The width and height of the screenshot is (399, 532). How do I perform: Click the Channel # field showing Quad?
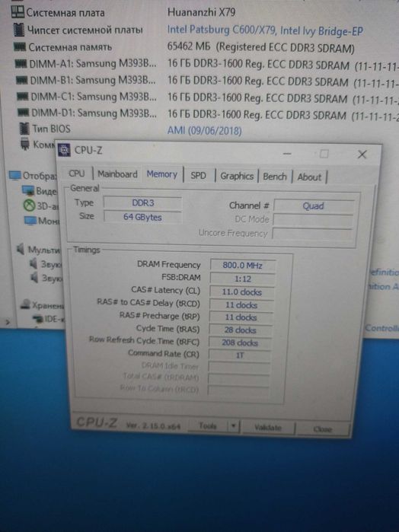click(314, 206)
